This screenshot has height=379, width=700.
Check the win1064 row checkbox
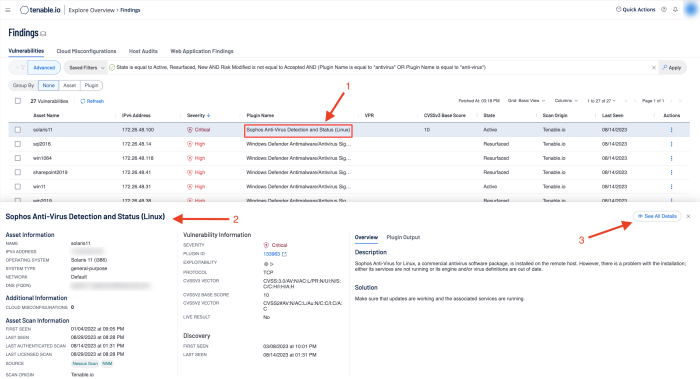pos(18,158)
